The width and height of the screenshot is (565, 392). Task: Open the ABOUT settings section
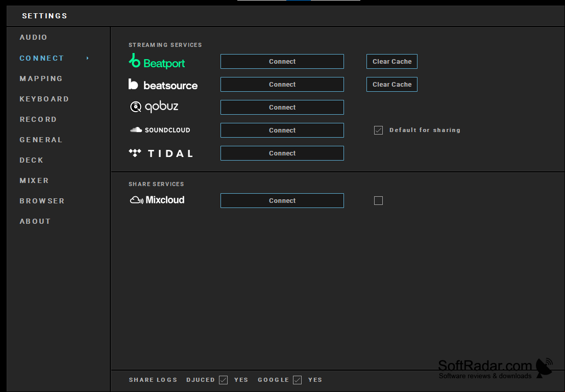(35, 221)
